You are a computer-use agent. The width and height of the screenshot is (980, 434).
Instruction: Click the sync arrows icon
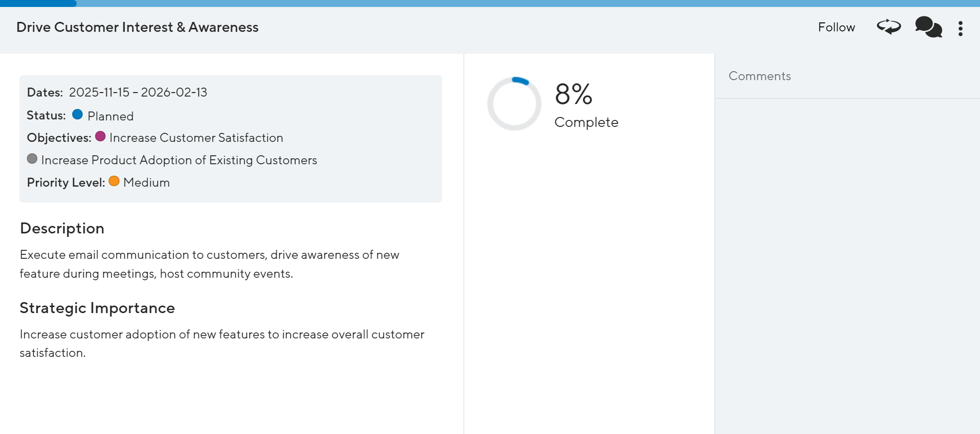(x=889, y=27)
